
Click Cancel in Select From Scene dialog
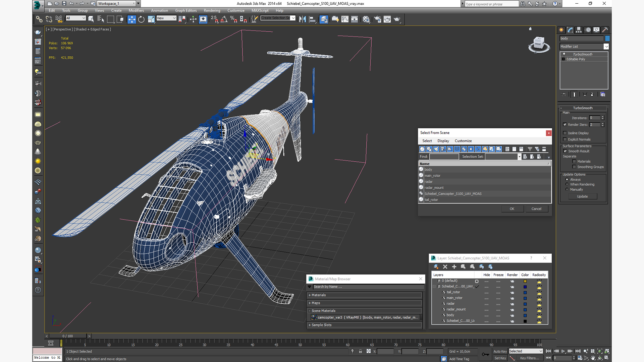536,209
